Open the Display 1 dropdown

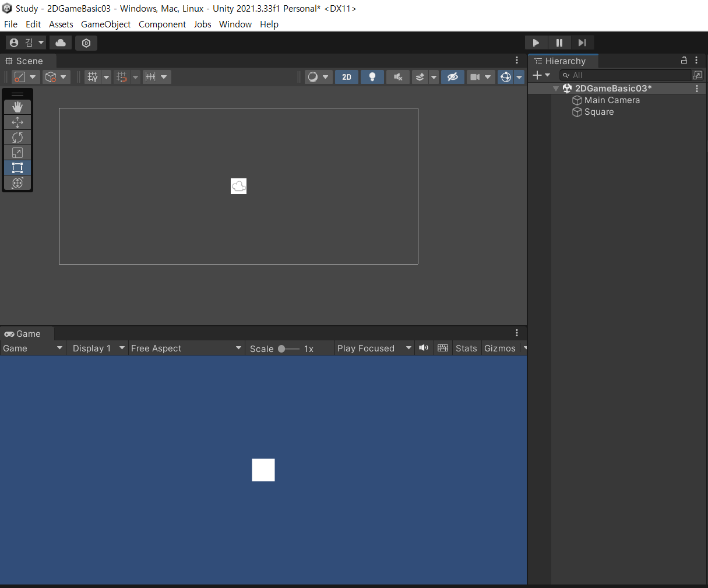98,348
